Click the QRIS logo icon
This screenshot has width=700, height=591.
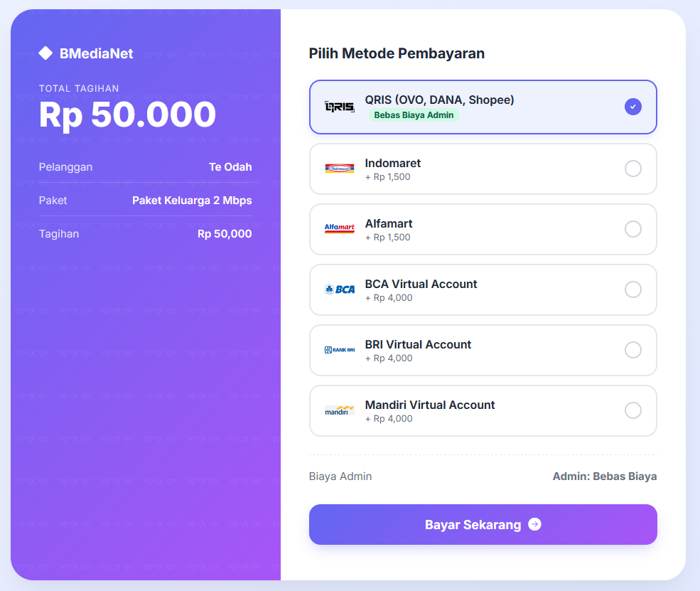click(339, 107)
